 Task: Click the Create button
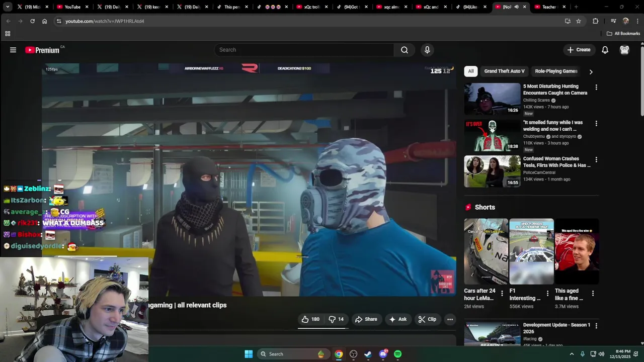pyautogui.click(x=579, y=50)
